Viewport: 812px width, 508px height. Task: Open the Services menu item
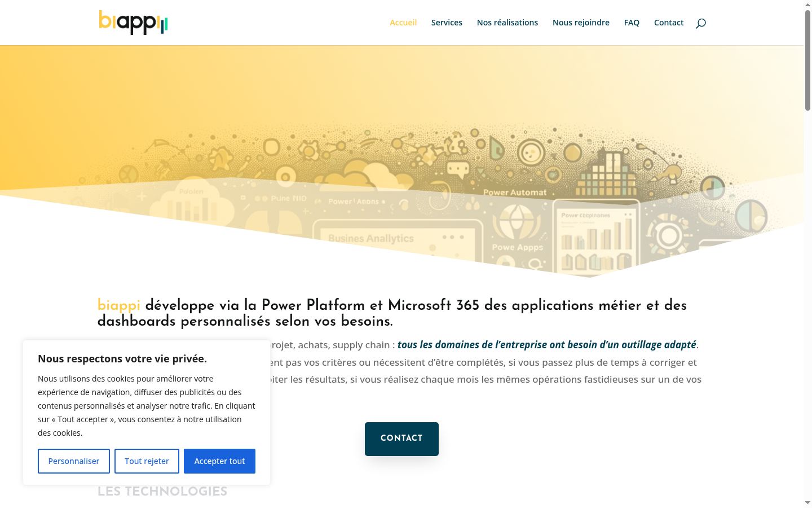(x=447, y=23)
